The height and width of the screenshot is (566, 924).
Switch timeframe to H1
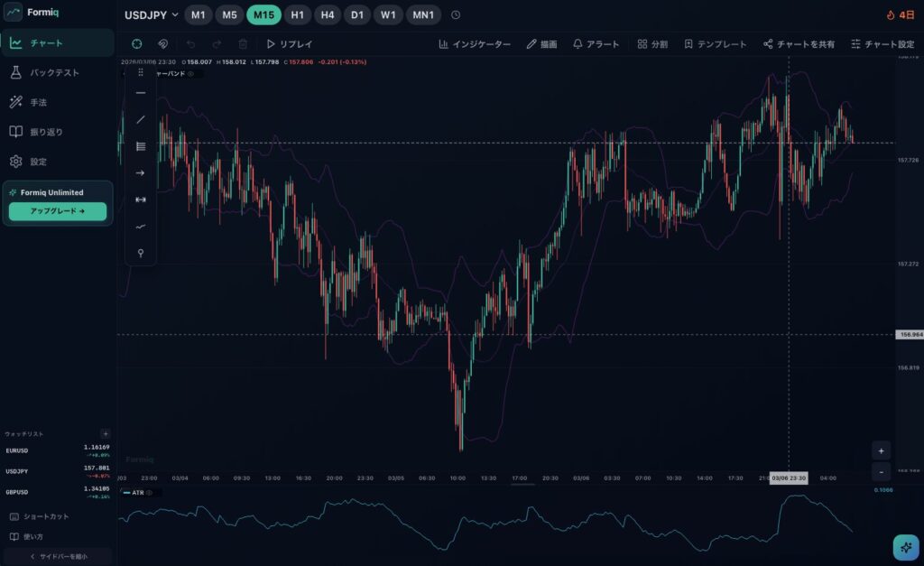(x=297, y=15)
